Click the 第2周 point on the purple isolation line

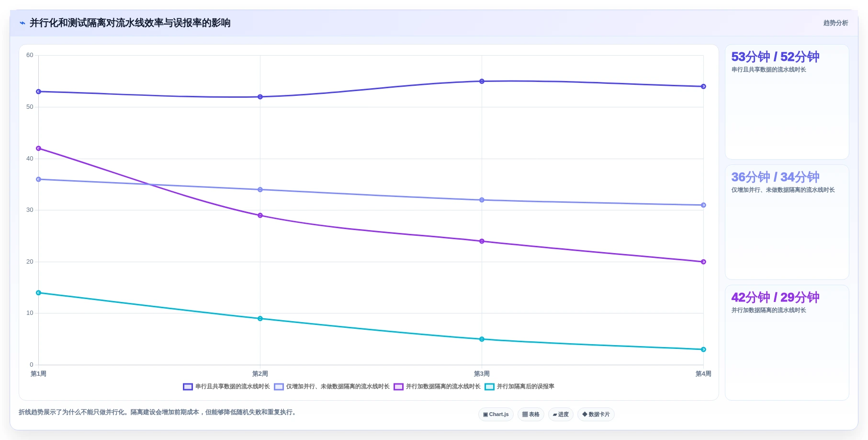260,215
